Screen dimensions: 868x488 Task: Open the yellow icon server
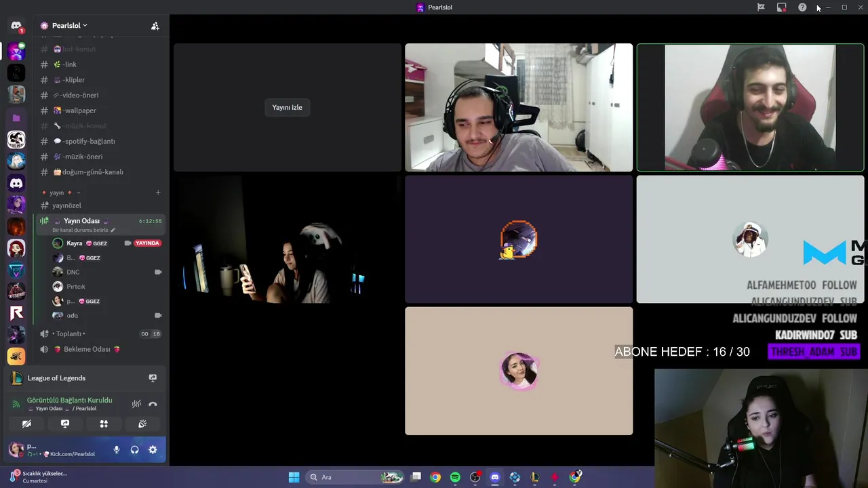pyautogui.click(x=16, y=356)
